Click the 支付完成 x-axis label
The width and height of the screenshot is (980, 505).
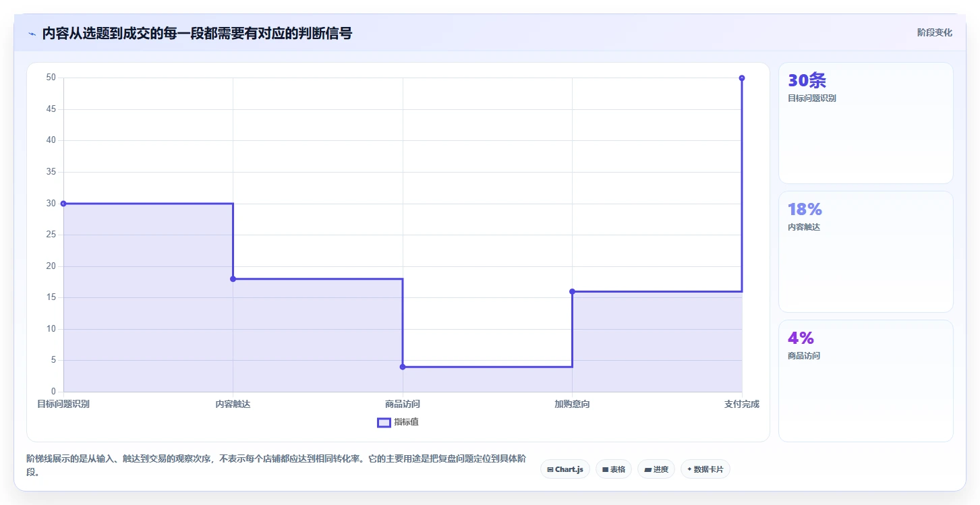[x=742, y=404]
